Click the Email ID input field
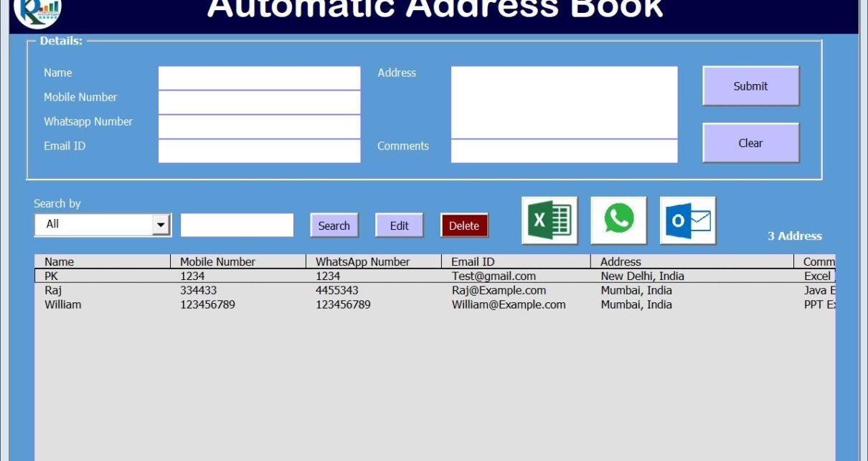 [x=259, y=151]
